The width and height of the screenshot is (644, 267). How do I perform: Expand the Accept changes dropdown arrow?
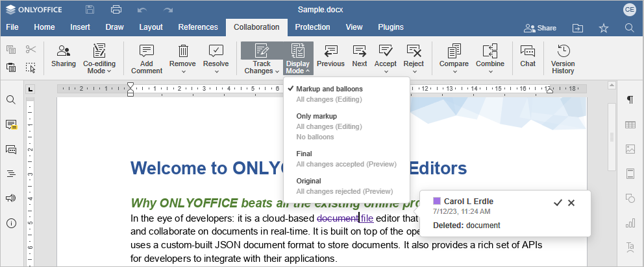tap(385, 71)
